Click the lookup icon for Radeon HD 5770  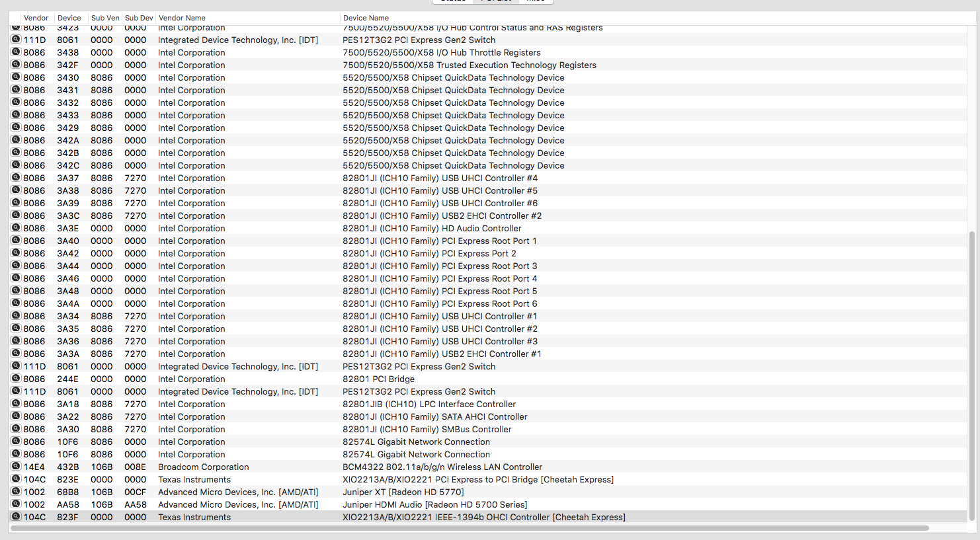tap(16, 491)
